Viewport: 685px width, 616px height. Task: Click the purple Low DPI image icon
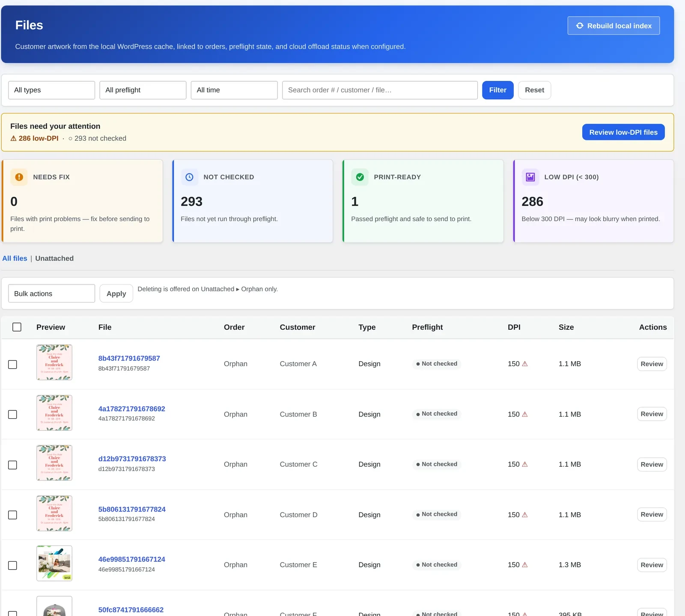(530, 177)
